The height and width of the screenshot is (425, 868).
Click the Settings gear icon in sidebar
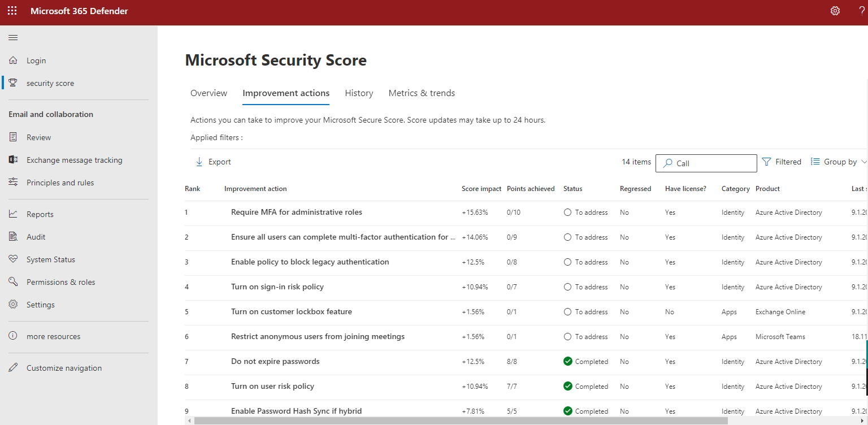tap(13, 305)
